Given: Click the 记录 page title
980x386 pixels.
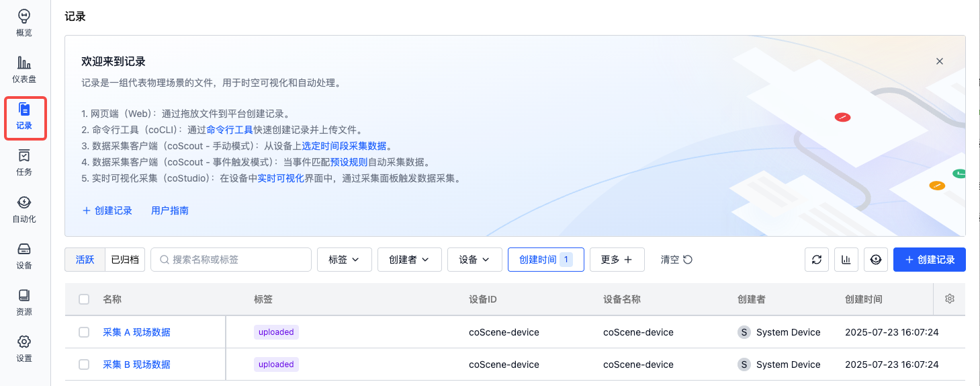Looking at the screenshot, I should point(75,16).
